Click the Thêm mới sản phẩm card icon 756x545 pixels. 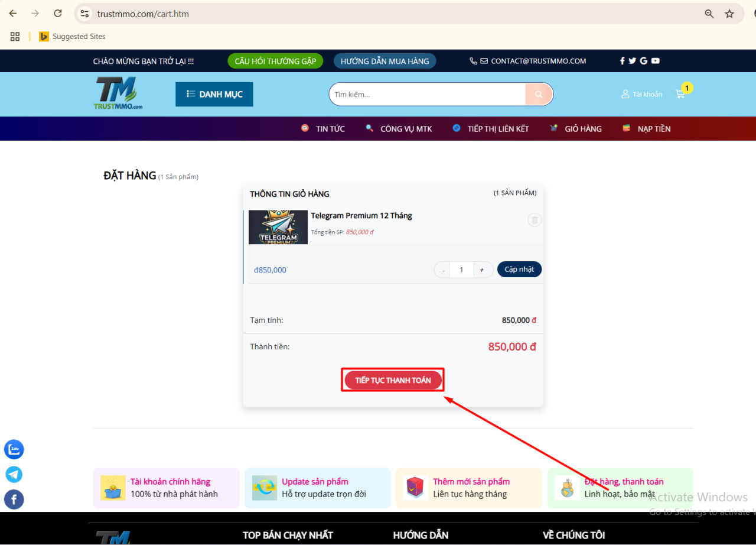point(416,488)
